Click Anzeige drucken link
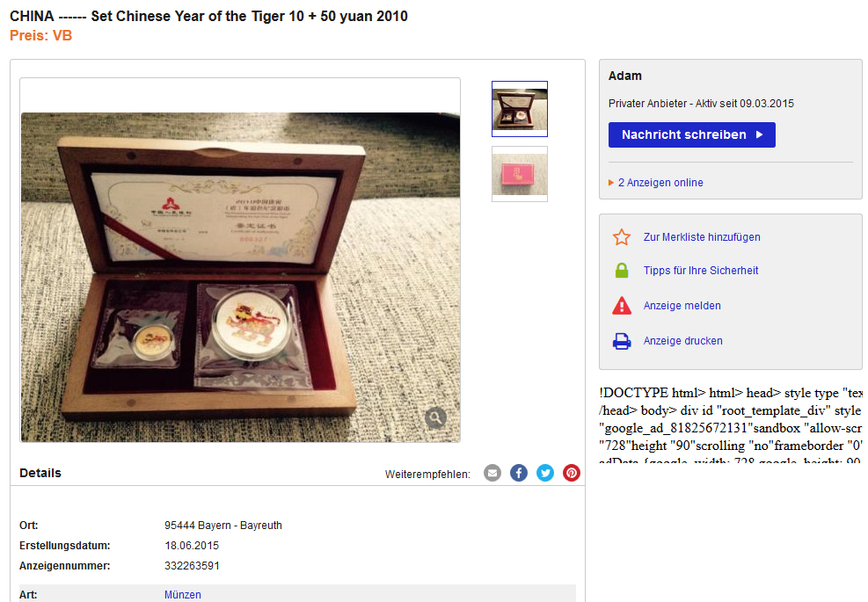The width and height of the screenshot is (868, 602). 682,341
